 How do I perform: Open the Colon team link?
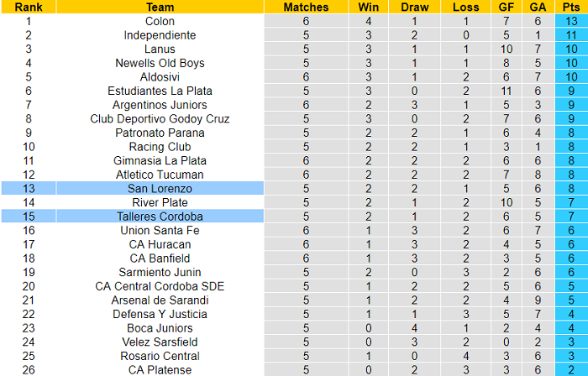click(160, 21)
